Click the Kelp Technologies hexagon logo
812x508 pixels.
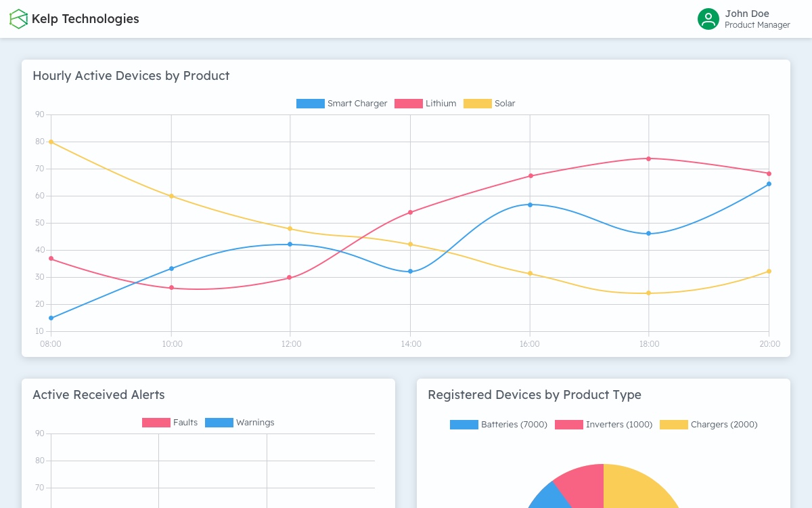click(19, 19)
